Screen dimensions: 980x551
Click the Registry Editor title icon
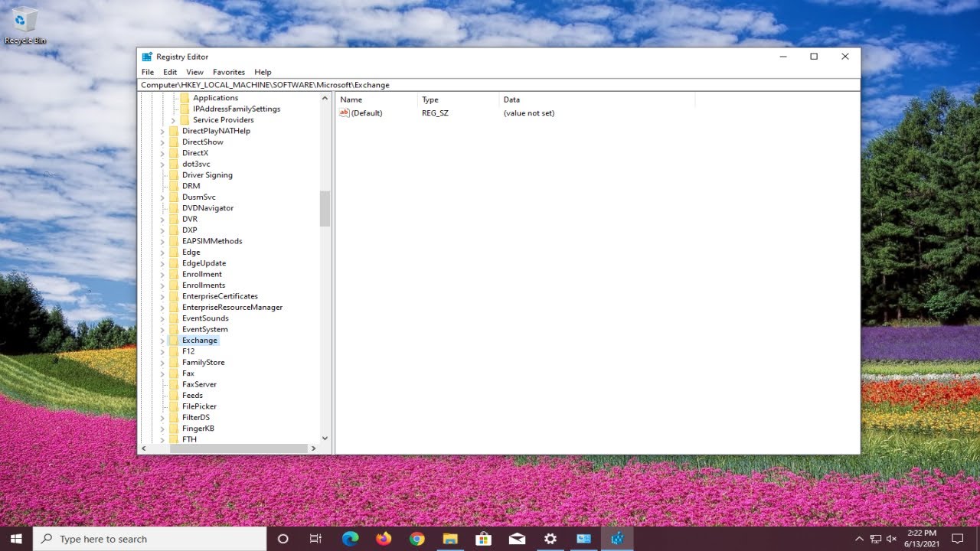click(x=147, y=57)
